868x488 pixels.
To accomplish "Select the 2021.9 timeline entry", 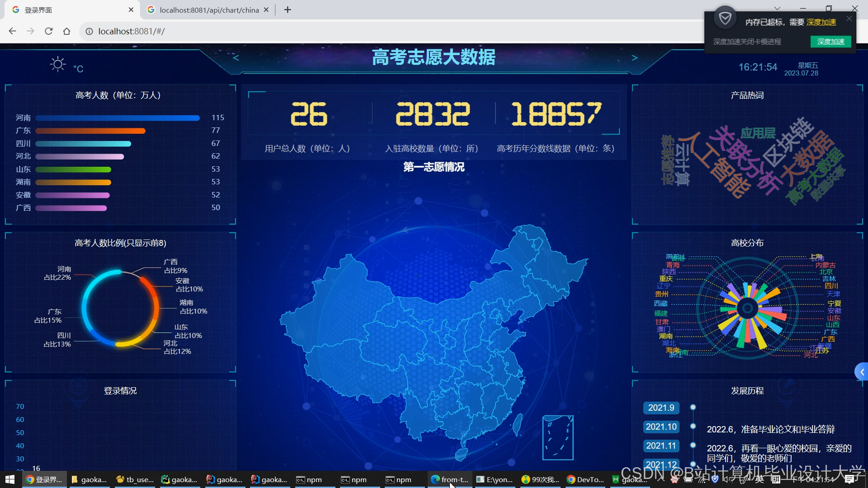I will (x=661, y=408).
